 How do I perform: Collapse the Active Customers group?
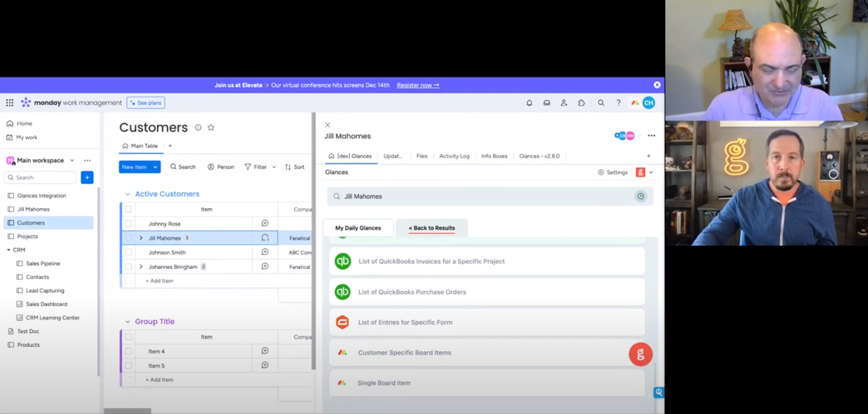pos(127,194)
